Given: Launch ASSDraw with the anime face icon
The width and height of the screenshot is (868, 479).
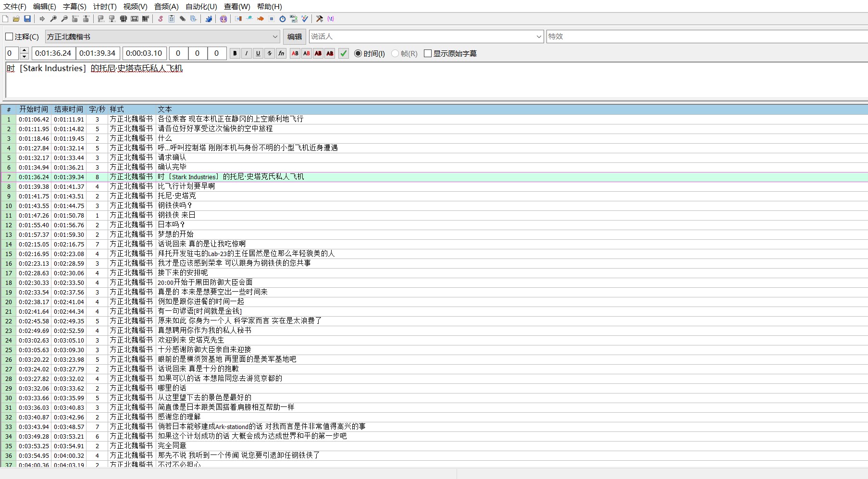Looking at the screenshot, I should (x=223, y=19).
